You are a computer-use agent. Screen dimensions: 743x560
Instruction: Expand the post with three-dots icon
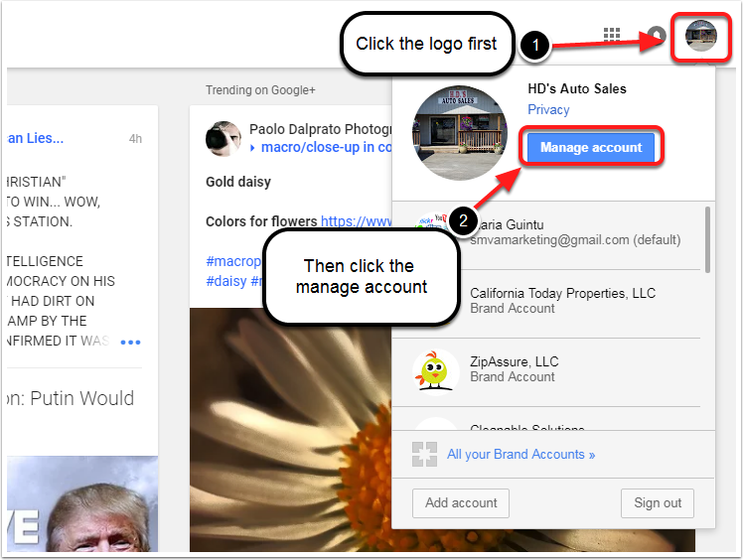130,343
